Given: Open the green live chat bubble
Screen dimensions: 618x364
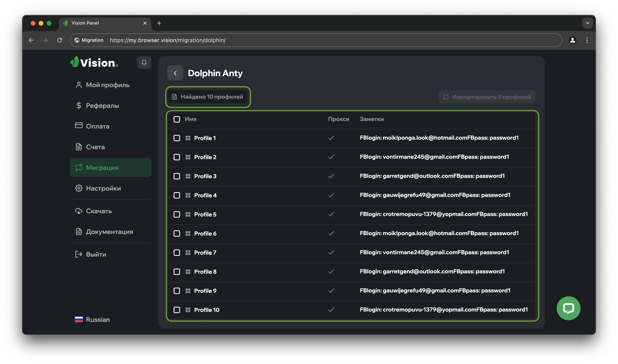Looking at the screenshot, I should 568,308.
